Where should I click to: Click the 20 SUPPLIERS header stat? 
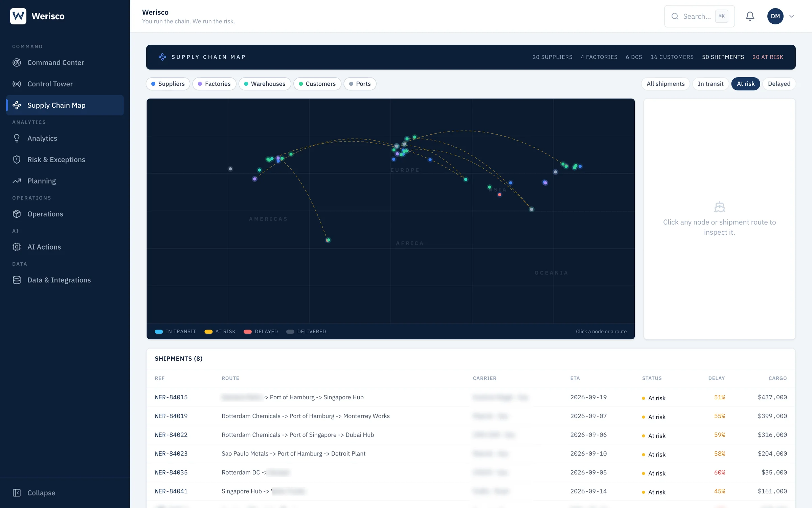point(552,57)
